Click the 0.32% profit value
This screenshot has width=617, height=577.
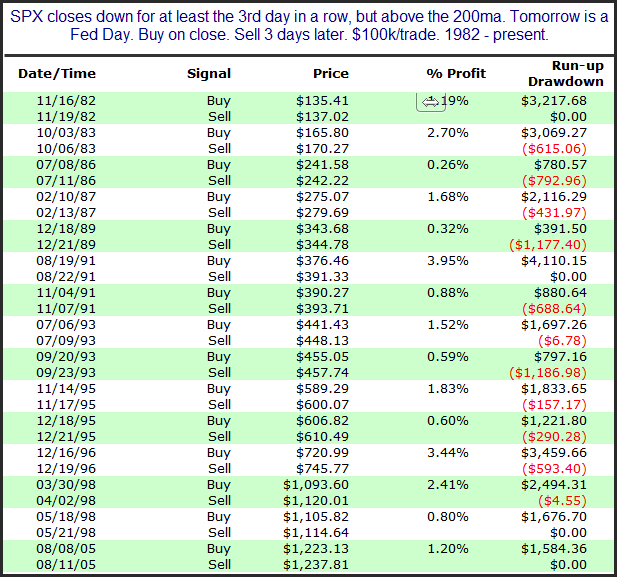coord(448,229)
